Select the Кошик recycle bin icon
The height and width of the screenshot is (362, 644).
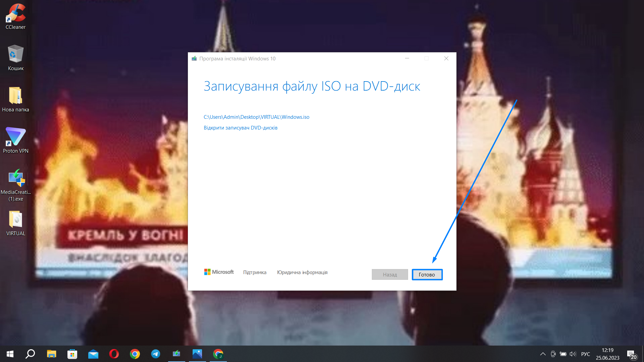click(x=15, y=58)
